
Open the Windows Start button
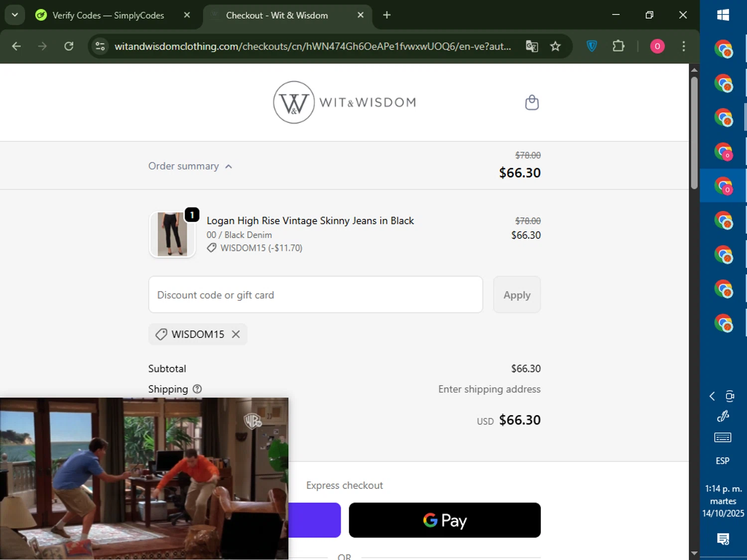723,15
